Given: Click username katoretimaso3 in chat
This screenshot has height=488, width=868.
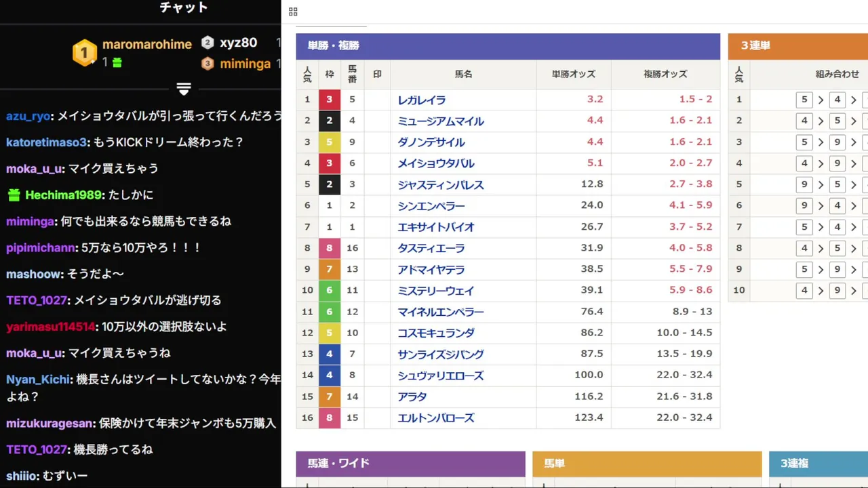Looking at the screenshot, I should (x=46, y=142).
